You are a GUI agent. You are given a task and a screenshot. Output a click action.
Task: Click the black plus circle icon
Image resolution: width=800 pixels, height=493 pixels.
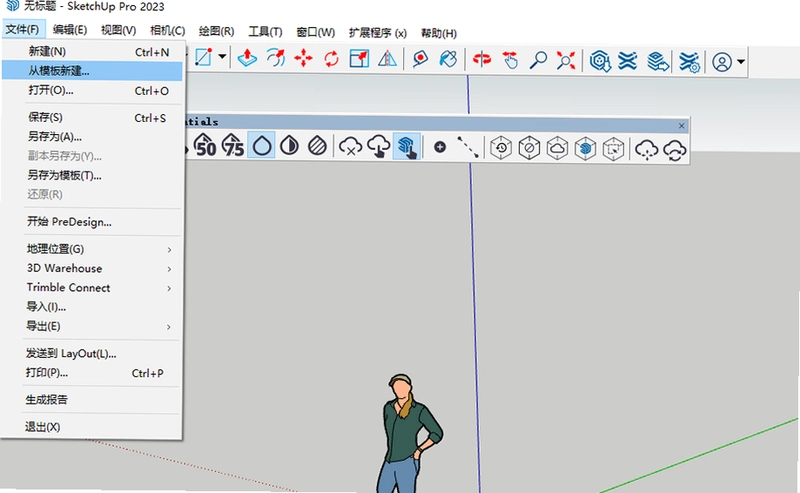[x=440, y=147]
